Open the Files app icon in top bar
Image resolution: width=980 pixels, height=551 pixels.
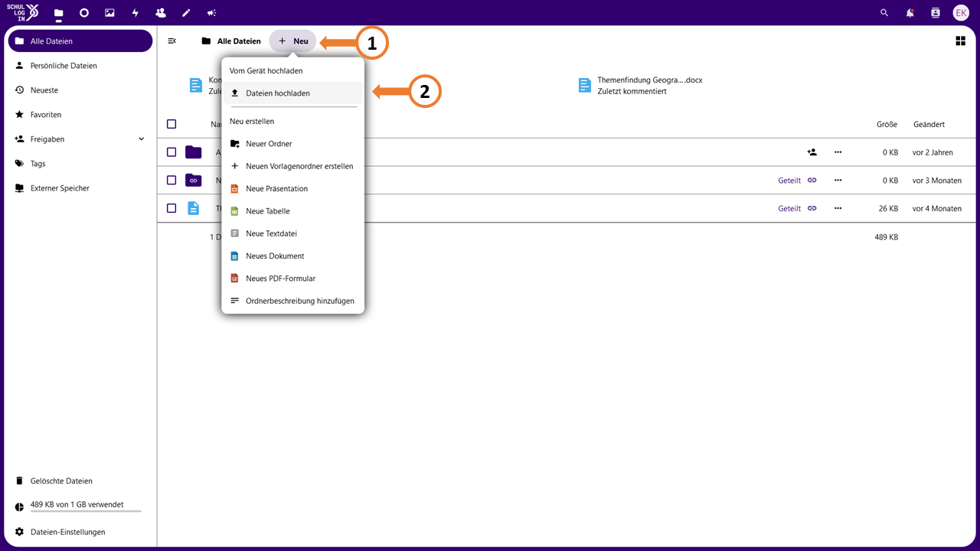pyautogui.click(x=58, y=13)
